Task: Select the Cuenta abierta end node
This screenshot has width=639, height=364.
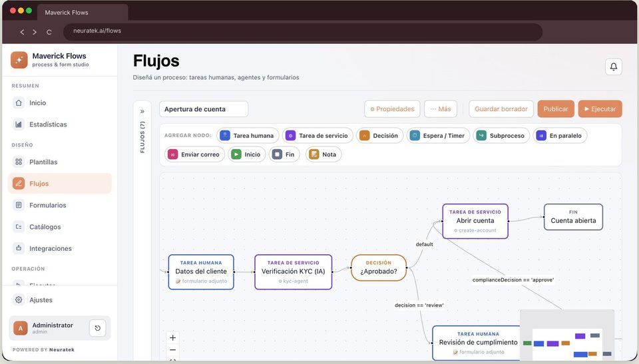Action: pos(573,217)
